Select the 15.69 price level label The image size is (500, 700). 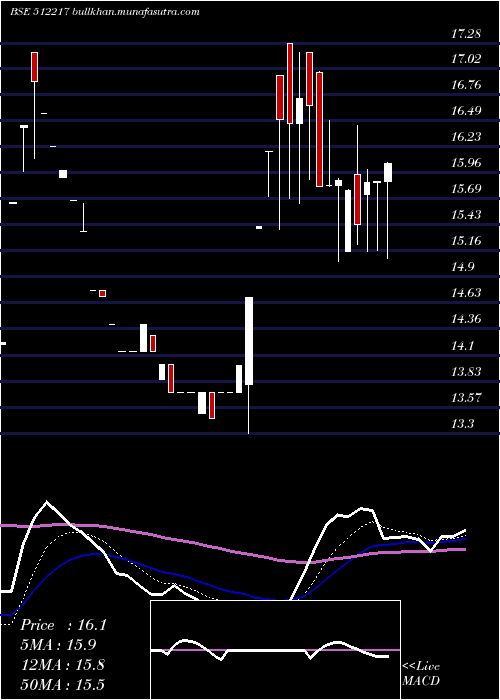click(466, 188)
